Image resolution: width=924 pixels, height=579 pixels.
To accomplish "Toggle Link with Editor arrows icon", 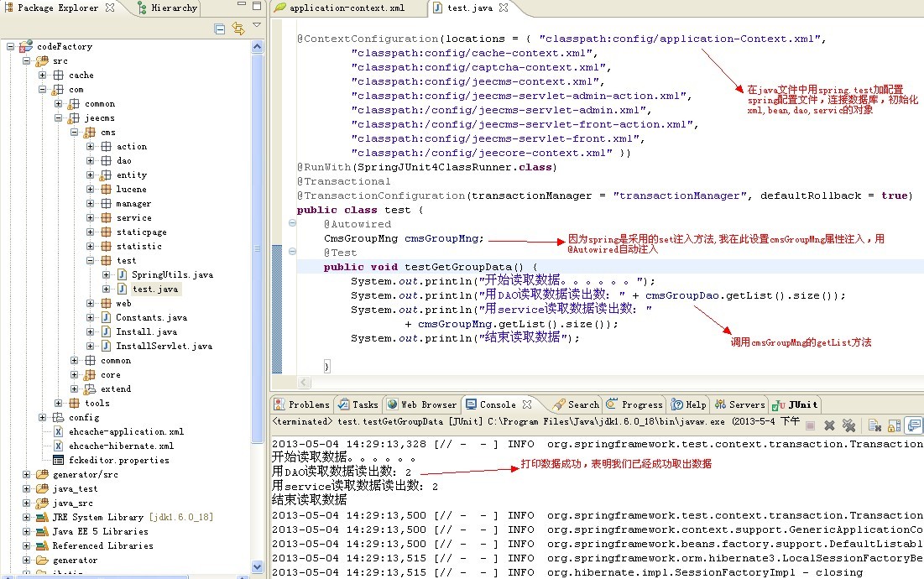I will (238, 29).
